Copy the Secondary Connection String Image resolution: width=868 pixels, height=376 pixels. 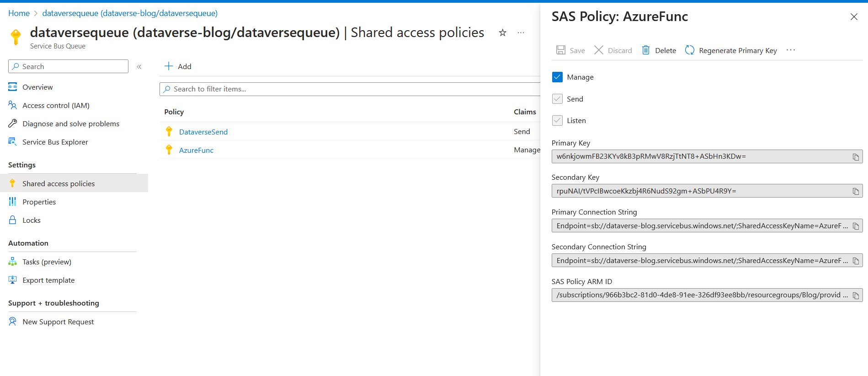click(x=856, y=261)
